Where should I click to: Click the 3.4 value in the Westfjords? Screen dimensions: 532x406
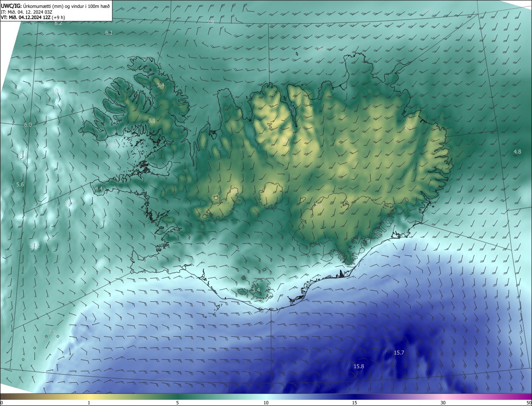pos(160,85)
